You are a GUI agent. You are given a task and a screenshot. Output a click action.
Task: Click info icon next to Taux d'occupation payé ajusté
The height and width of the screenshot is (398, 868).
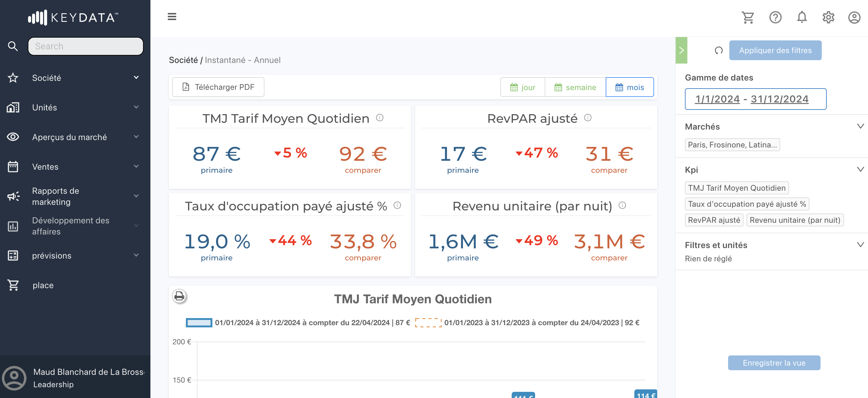point(397,205)
